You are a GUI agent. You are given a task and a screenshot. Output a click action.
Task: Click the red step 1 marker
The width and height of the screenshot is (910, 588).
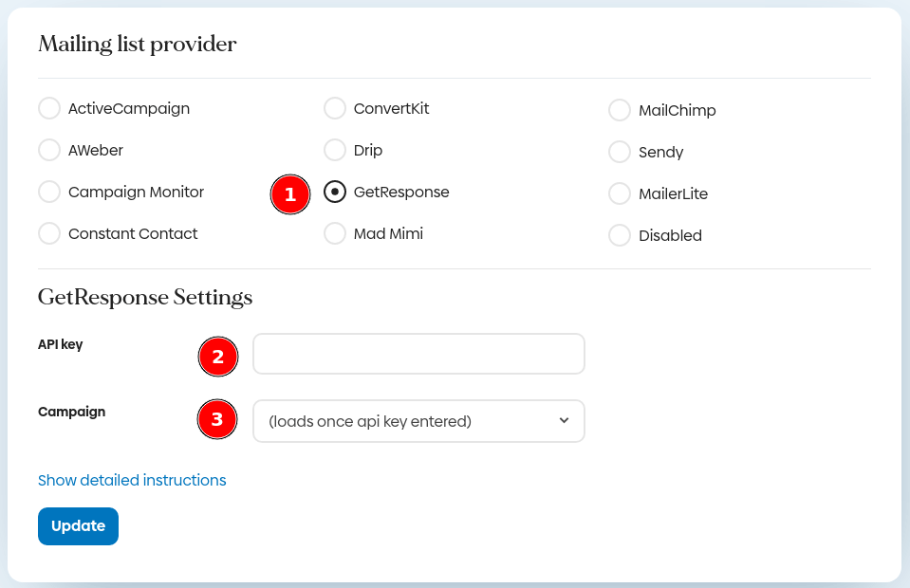290,194
